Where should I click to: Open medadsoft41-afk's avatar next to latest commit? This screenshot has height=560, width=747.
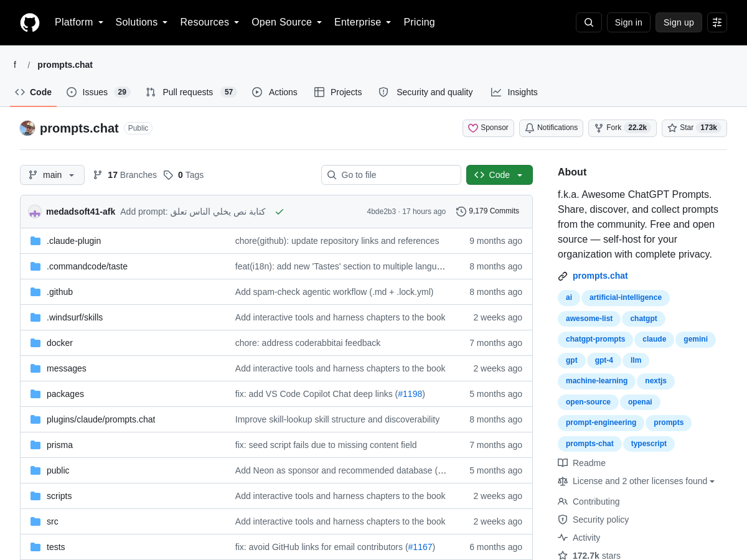coord(35,212)
